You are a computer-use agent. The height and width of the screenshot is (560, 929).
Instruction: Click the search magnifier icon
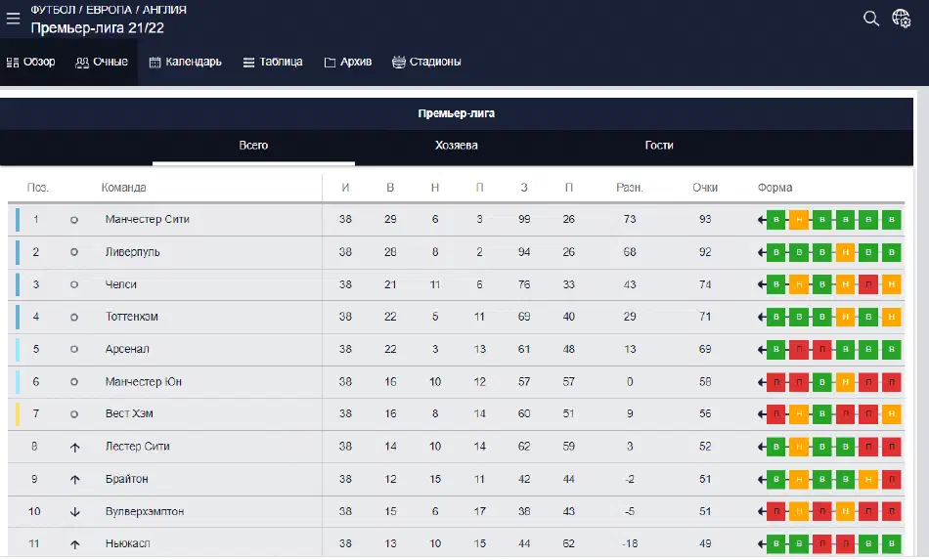[871, 19]
